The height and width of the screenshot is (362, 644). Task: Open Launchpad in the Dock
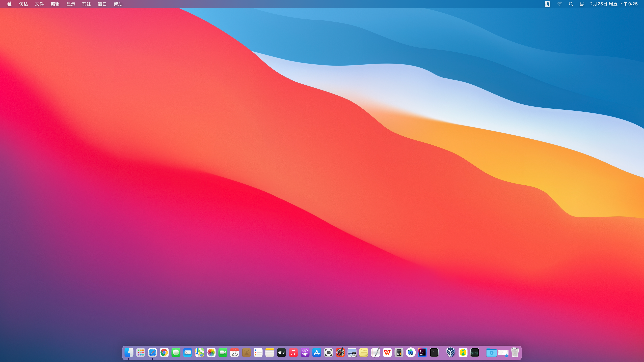[141, 352]
